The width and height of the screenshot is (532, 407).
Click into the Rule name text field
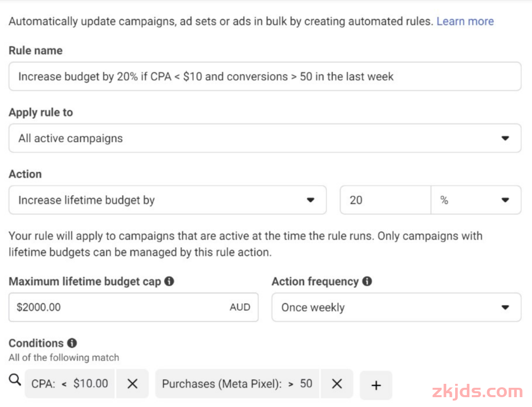265,76
